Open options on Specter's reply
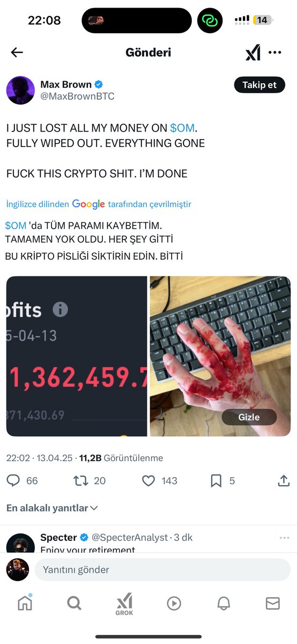The height and width of the screenshot is (644, 297). point(284,537)
